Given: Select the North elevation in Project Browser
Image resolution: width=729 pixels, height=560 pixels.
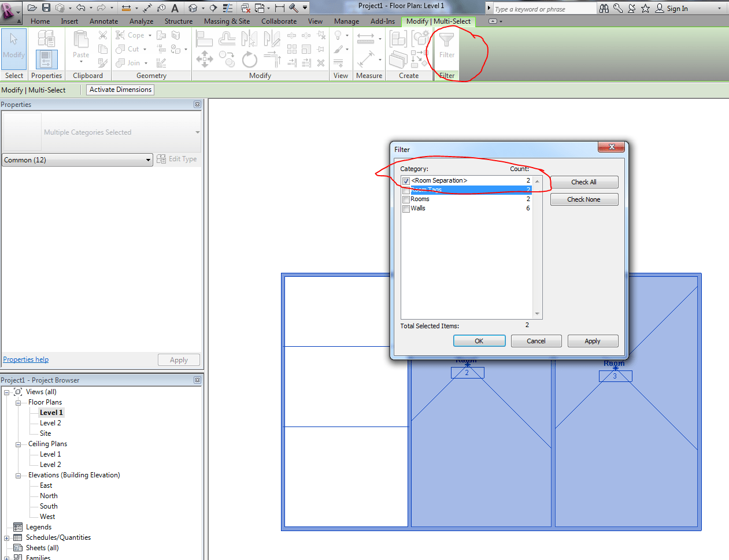Looking at the screenshot, I should [x=49, y=496].
